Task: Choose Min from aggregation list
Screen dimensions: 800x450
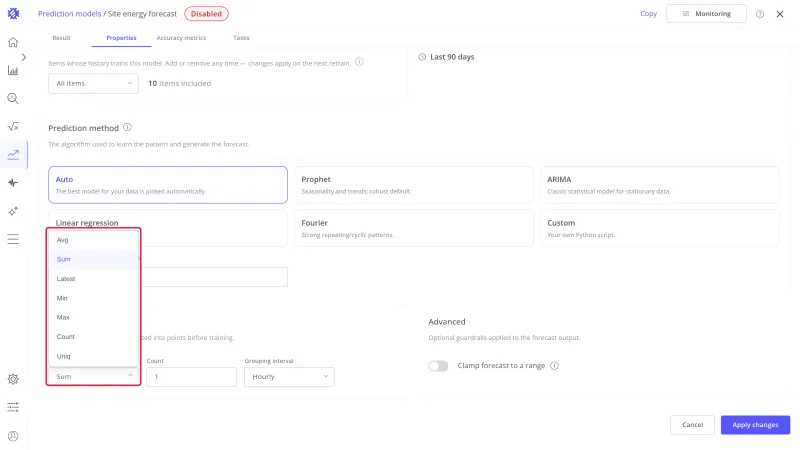Action: click(93, 298)
